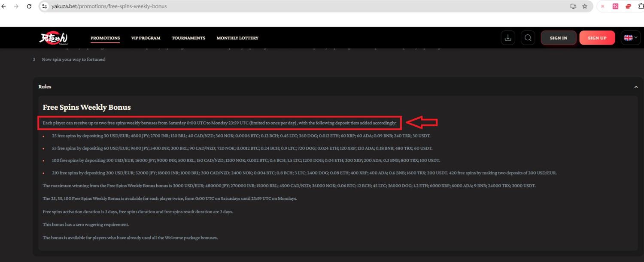Open the Tournaments menu item
The image size is (644, 262).
pyautogui.click(x=188, y=38)
